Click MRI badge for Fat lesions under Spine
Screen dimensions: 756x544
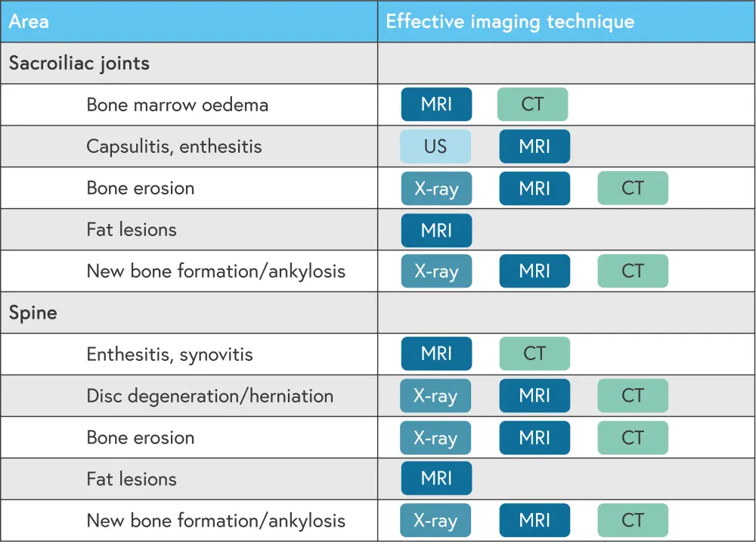[x=436, y=479]
